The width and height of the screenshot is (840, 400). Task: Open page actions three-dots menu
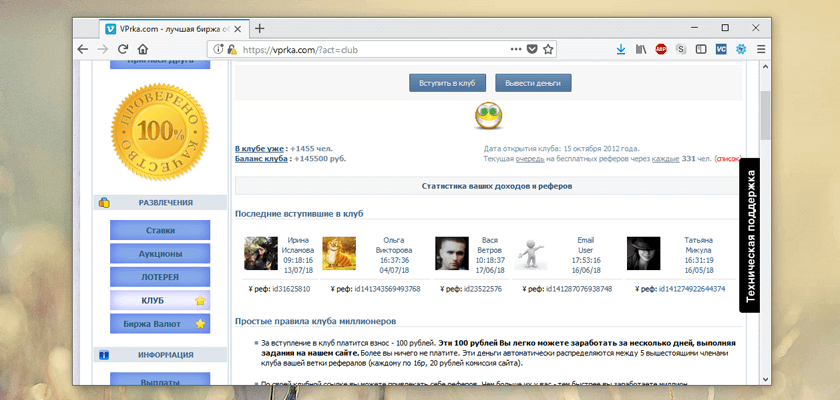point(516,49)
